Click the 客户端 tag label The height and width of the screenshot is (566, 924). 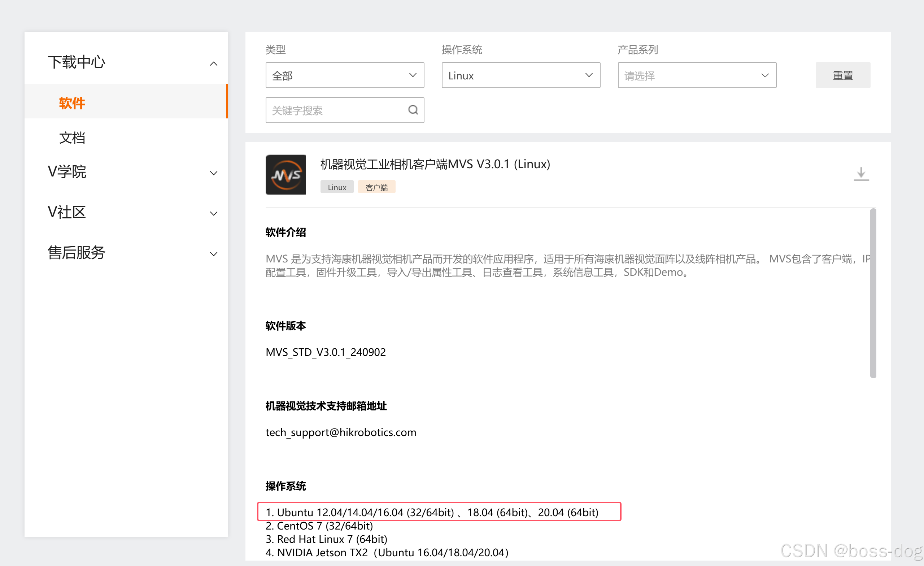(x=376, y=187)
